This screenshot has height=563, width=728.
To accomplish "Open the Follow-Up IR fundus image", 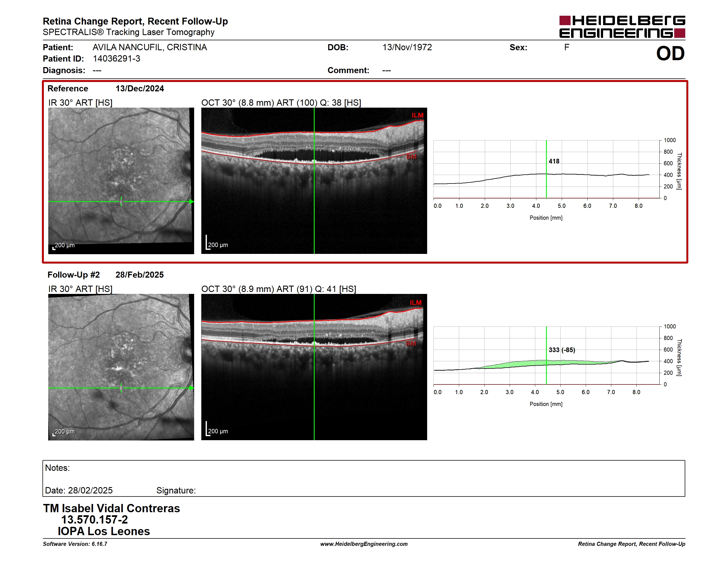I will coord(121,367).
